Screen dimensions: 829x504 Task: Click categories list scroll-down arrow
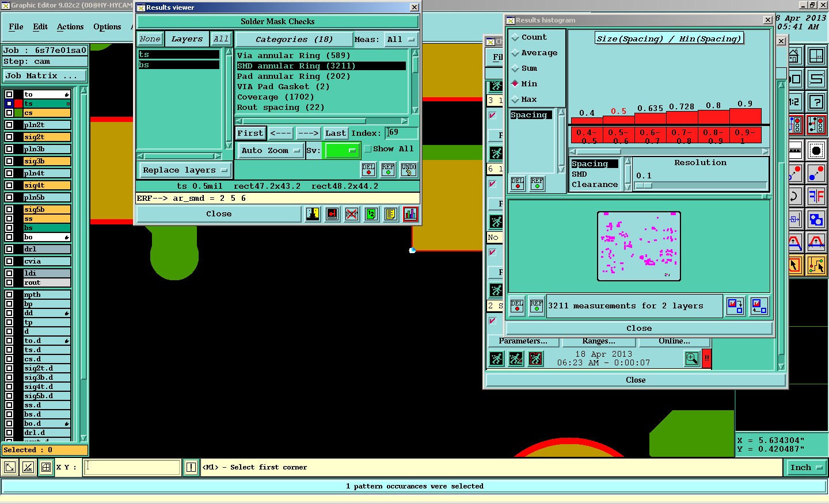point(415,110)
